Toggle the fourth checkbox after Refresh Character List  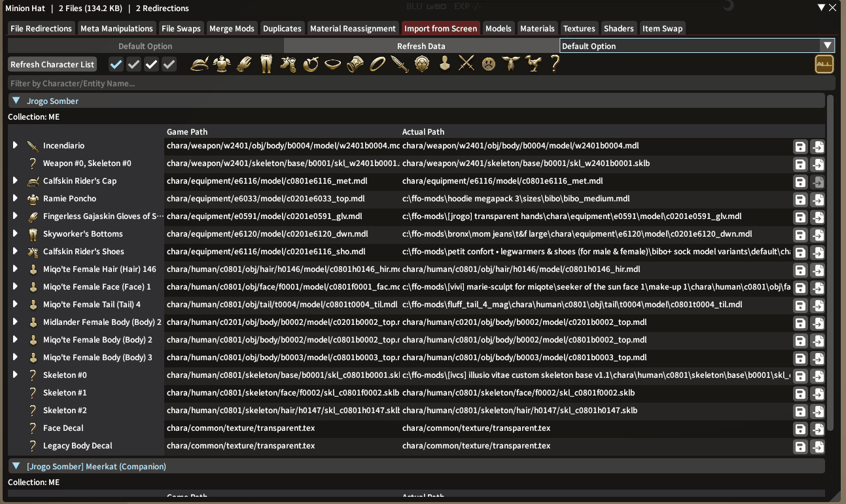pyautogui.click(x=169, y=64)
